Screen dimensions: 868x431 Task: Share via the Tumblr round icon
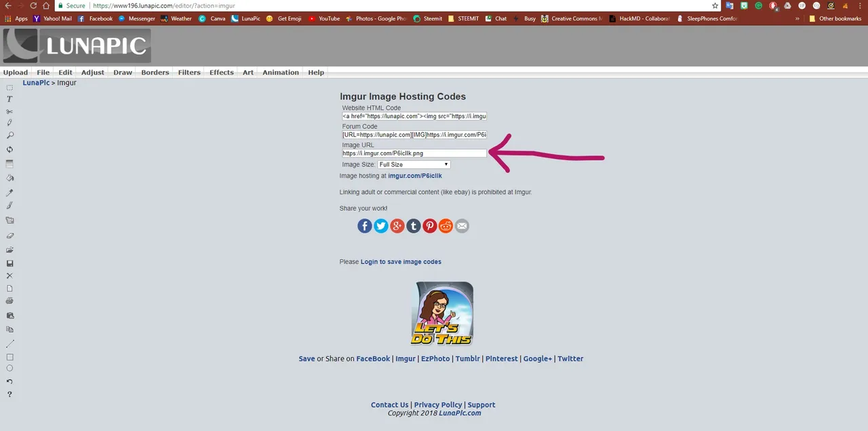[414, 226]
